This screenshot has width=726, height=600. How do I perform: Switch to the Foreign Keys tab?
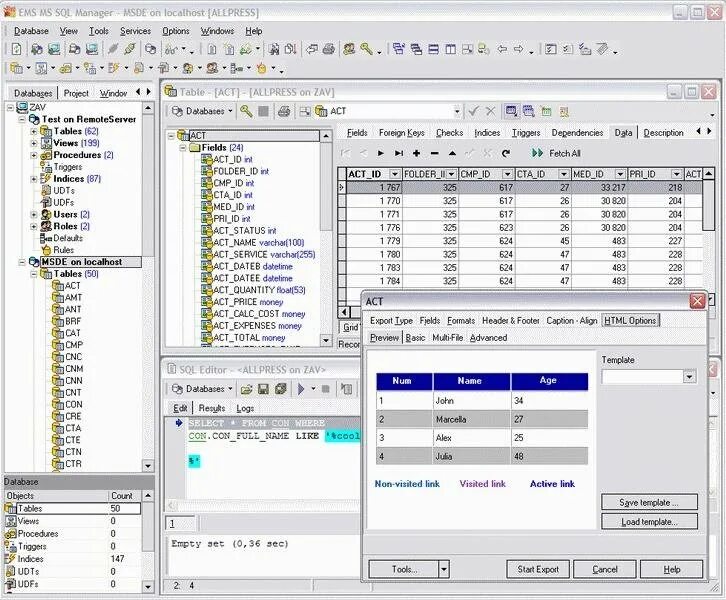[x=401, y=133]
